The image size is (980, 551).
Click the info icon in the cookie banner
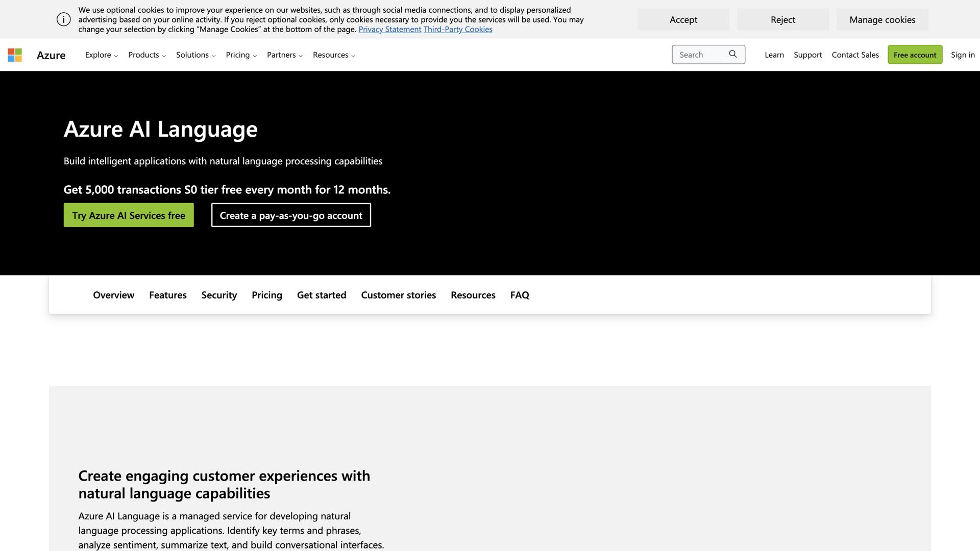click(x=63, y=19)
